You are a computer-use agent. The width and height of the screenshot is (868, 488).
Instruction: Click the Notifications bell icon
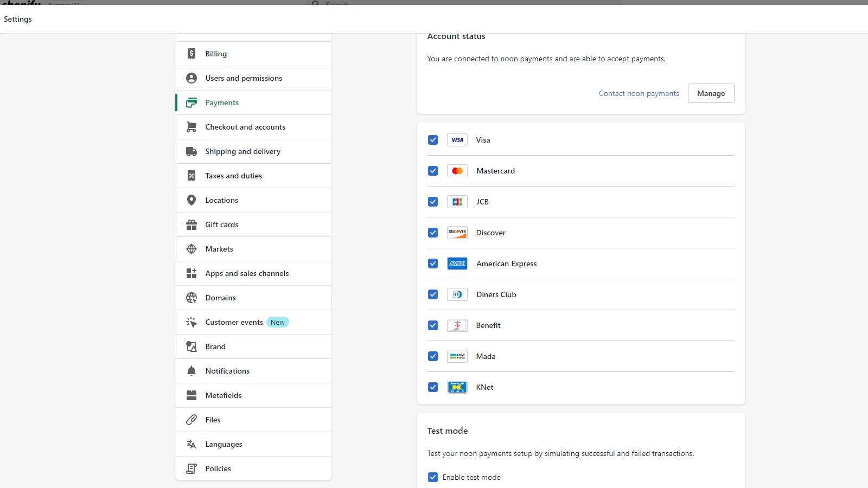(x=192, y=371)
